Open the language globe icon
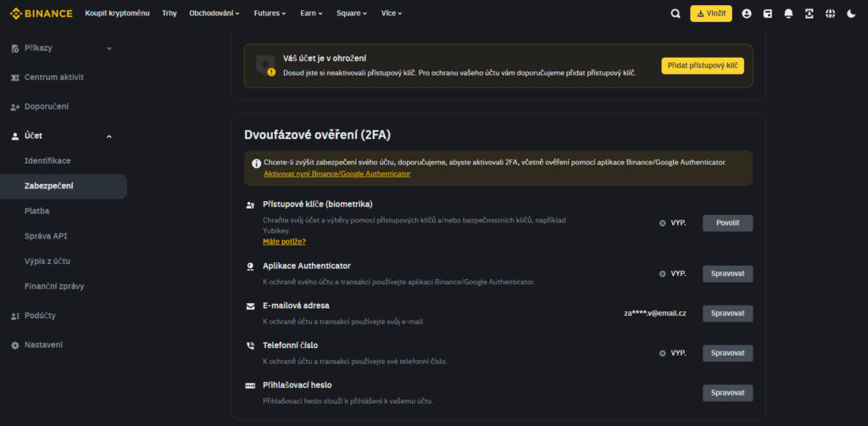Screen dimensions: 868x426 click(x=831, y=14)
